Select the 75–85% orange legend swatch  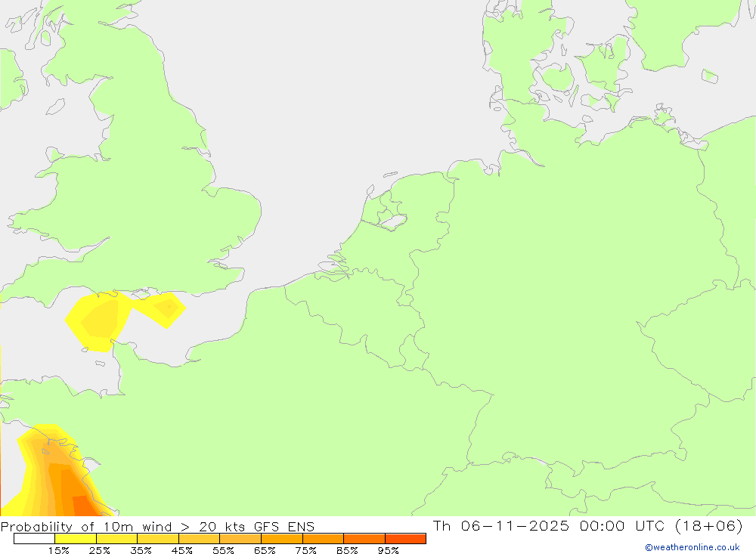point(323,539)
